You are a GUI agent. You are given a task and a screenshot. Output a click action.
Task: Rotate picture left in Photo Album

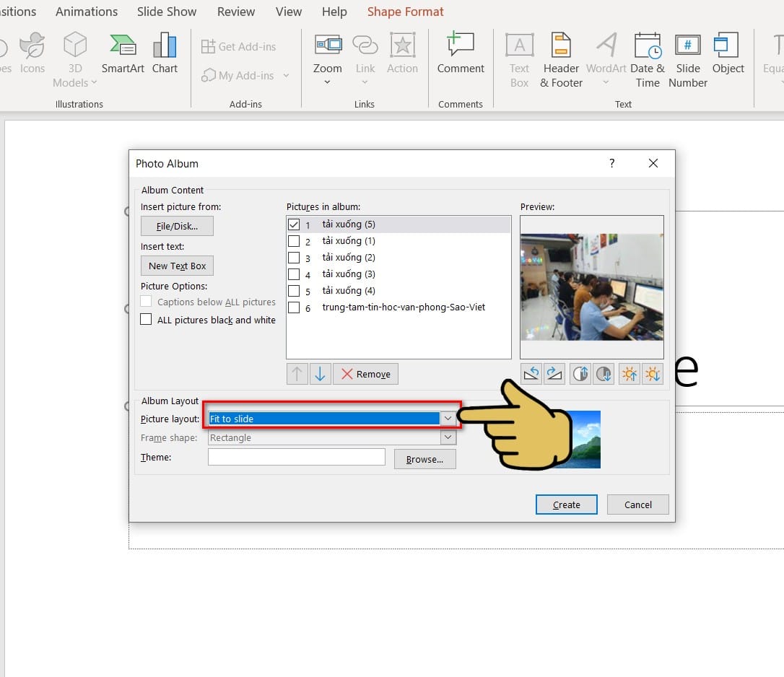[x=531, y=374]
